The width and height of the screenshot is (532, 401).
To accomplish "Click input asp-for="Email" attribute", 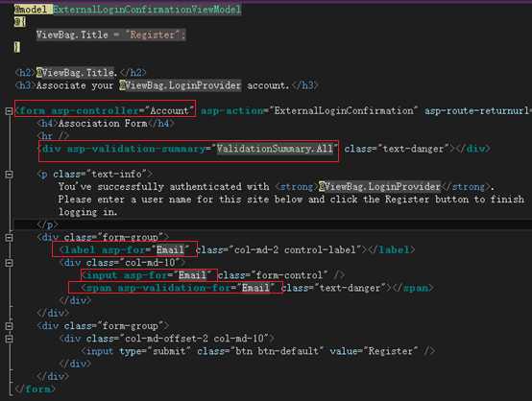I will [x=168, y=275].
